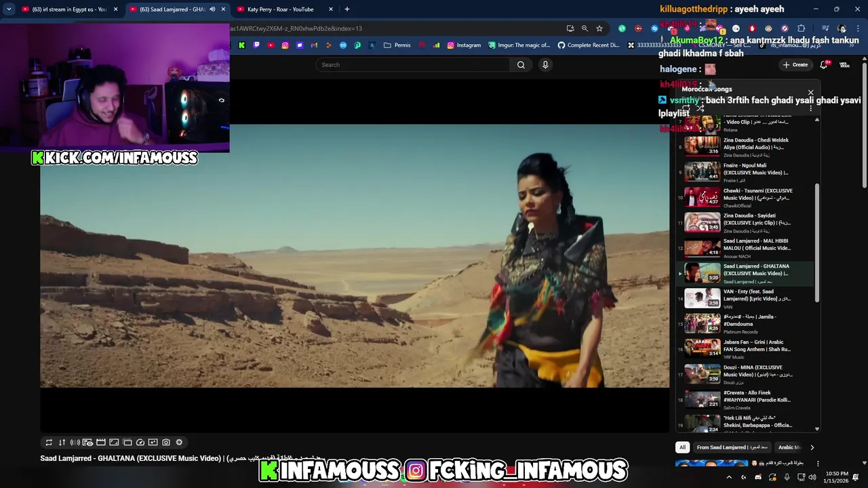Toggle the audio boost sound-waves icon

(x=75, y=443)
